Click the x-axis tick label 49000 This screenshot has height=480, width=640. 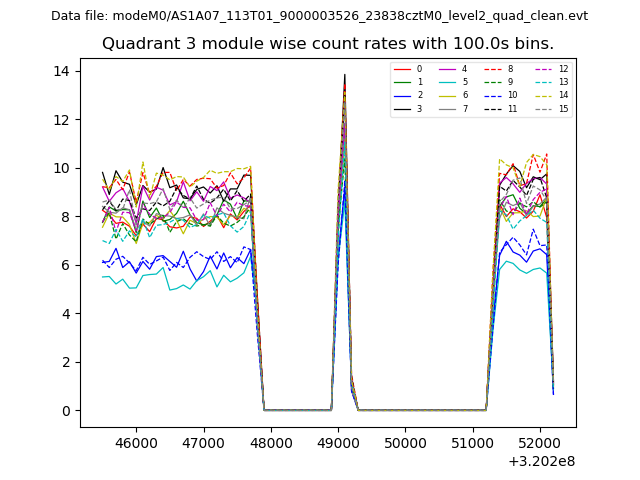(338, 441)
